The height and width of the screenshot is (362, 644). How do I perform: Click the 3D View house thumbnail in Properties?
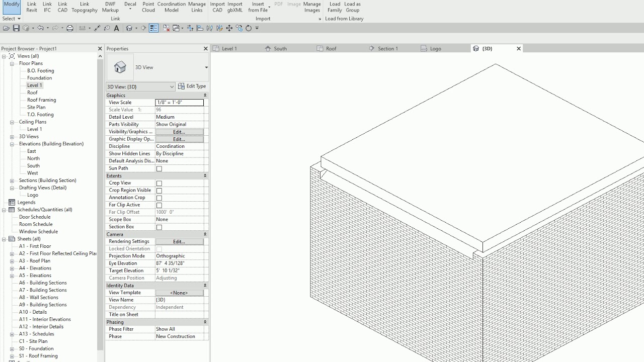coord(120,67)
